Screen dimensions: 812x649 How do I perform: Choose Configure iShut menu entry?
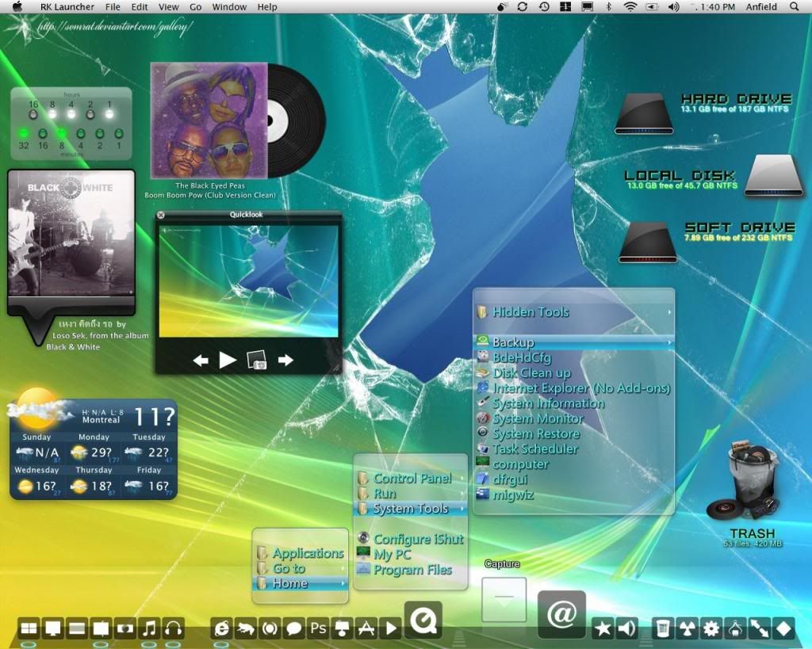click(410, 540)
